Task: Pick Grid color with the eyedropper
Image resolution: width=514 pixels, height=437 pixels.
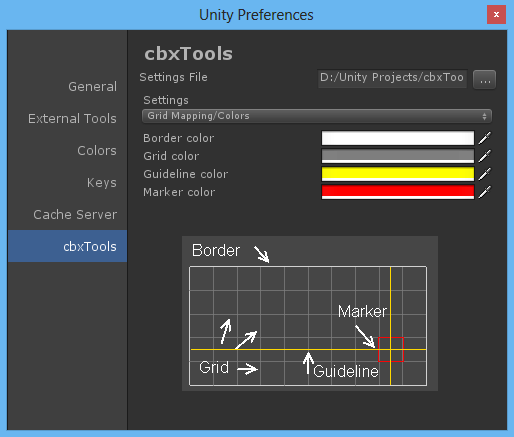Action: click(x=485, y=156)
